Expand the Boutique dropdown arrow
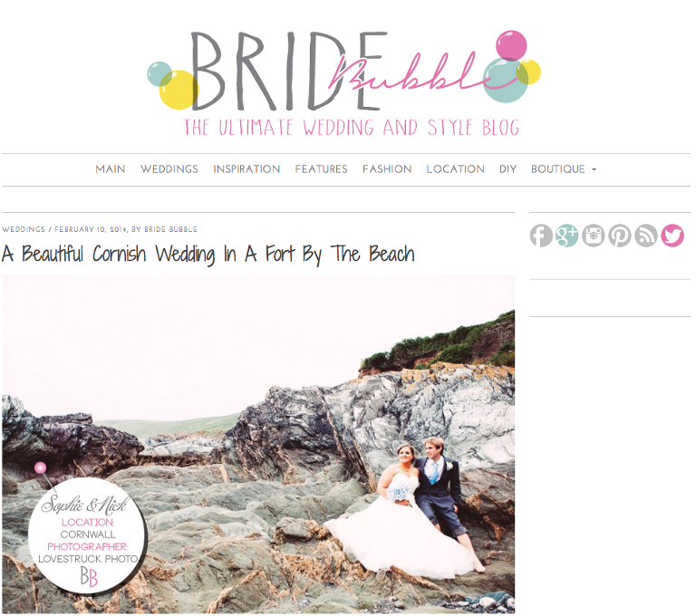Image resolution: width=696 pixels, height=616 pixels. 594,169
